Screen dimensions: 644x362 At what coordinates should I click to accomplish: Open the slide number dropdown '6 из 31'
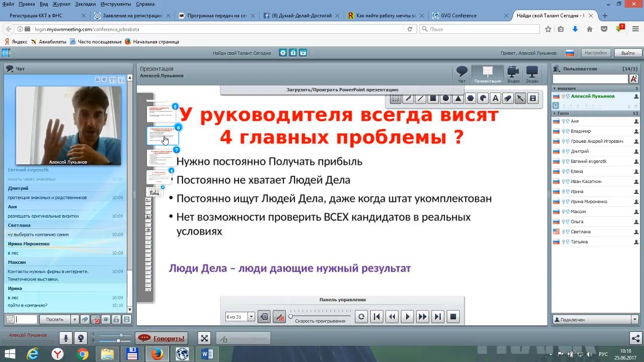[x=251, y=317]
